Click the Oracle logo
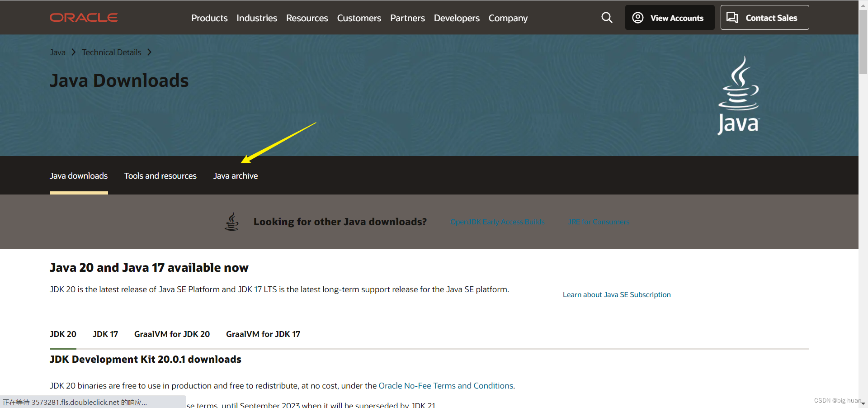Screen dimensions: 868x408 coord(84,18)
